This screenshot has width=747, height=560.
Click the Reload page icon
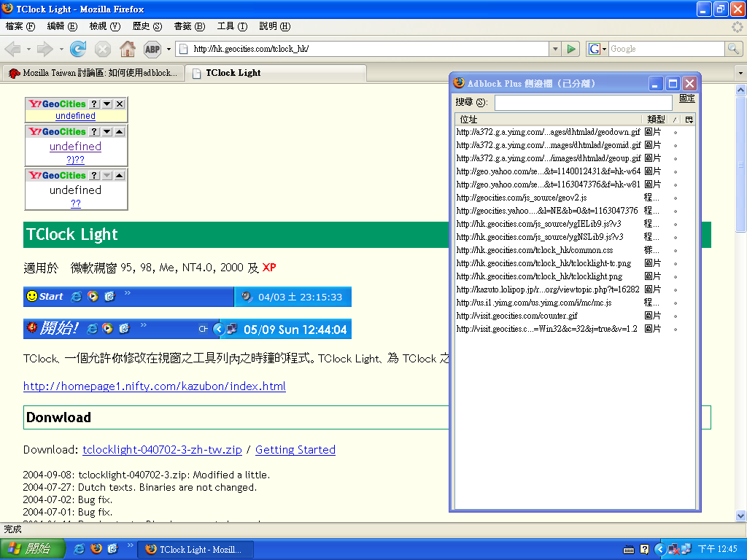(78, 49)
